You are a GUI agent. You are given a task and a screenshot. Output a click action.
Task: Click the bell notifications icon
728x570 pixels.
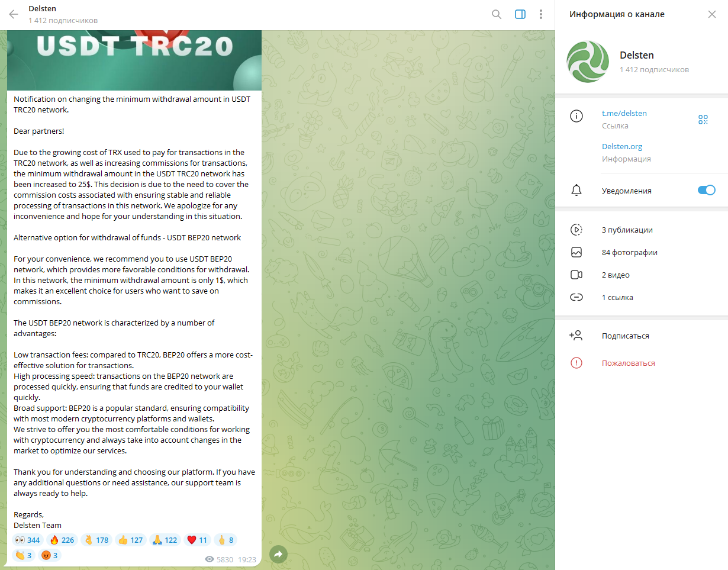point(576,190)
